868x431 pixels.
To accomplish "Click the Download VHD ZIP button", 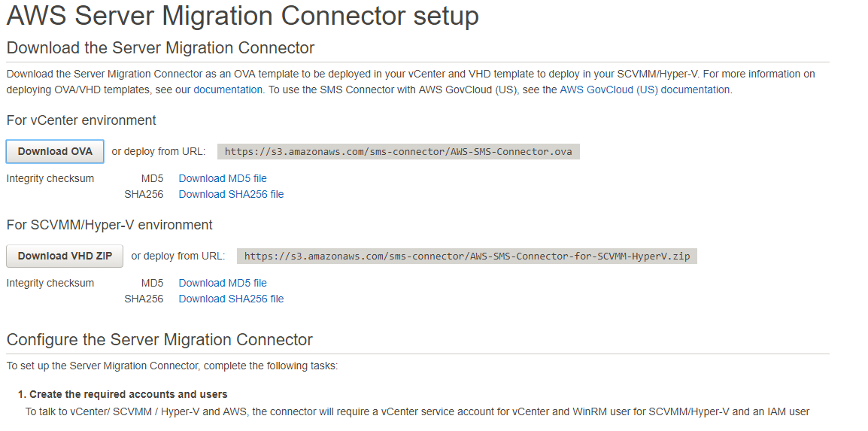I will 65,256.
